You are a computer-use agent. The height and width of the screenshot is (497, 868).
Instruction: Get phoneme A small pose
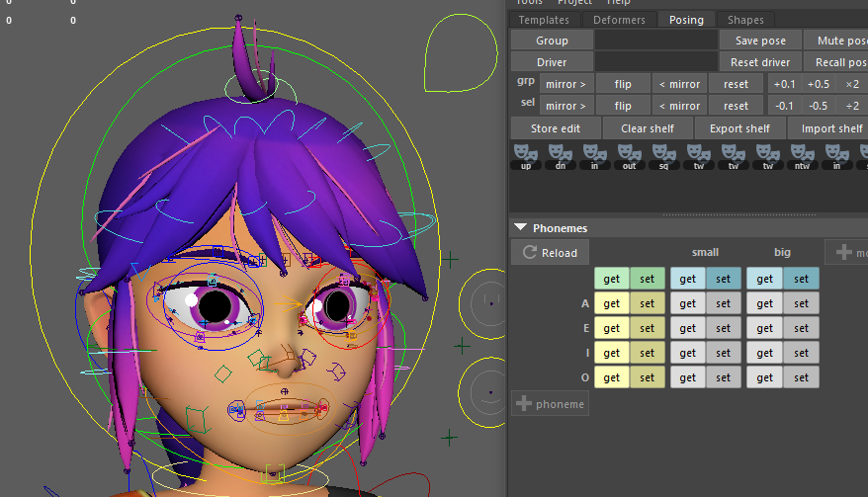[687, 303]
